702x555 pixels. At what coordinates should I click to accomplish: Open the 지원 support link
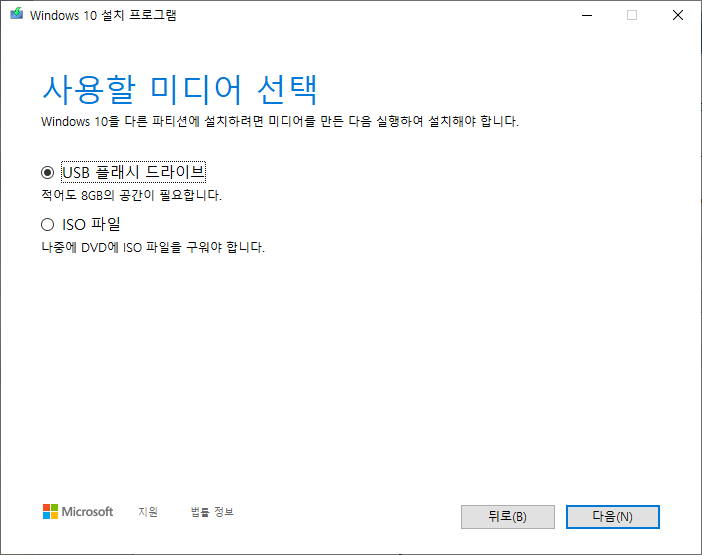coord(148,512)
